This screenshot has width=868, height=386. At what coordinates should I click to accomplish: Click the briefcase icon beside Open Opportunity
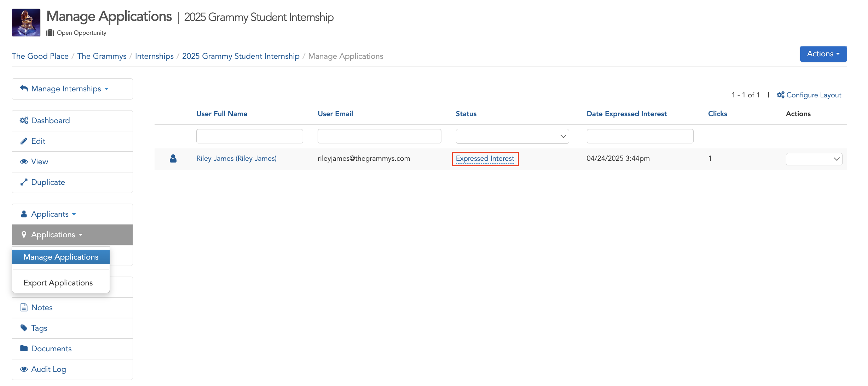50,33
